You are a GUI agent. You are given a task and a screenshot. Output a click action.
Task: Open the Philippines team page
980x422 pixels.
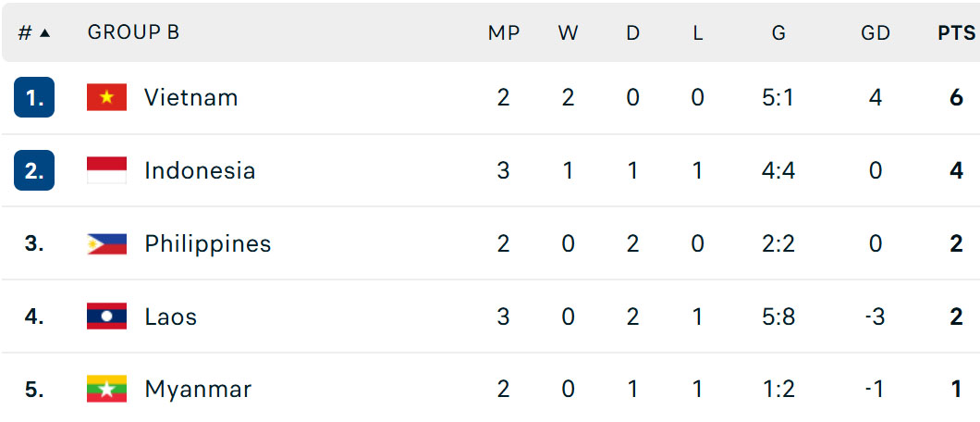pyautogui.click(x=208, y=243)
